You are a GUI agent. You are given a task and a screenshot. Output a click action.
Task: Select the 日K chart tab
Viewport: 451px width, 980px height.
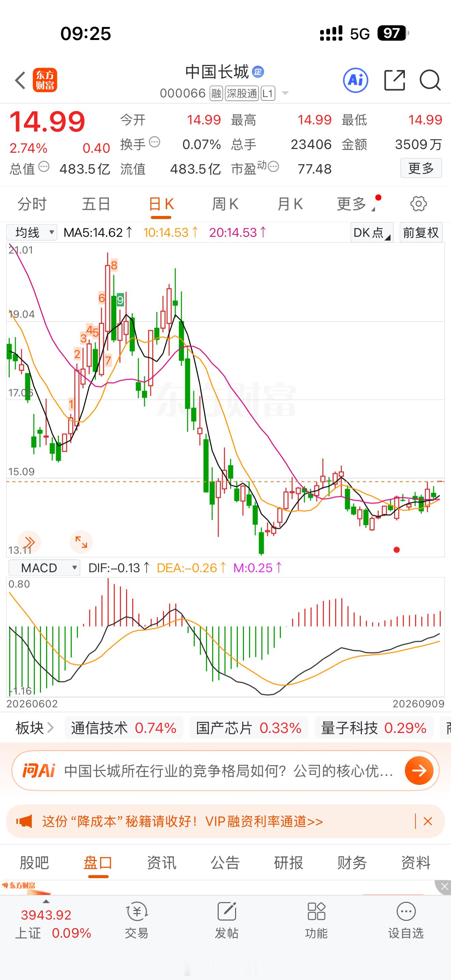(161, 204)
